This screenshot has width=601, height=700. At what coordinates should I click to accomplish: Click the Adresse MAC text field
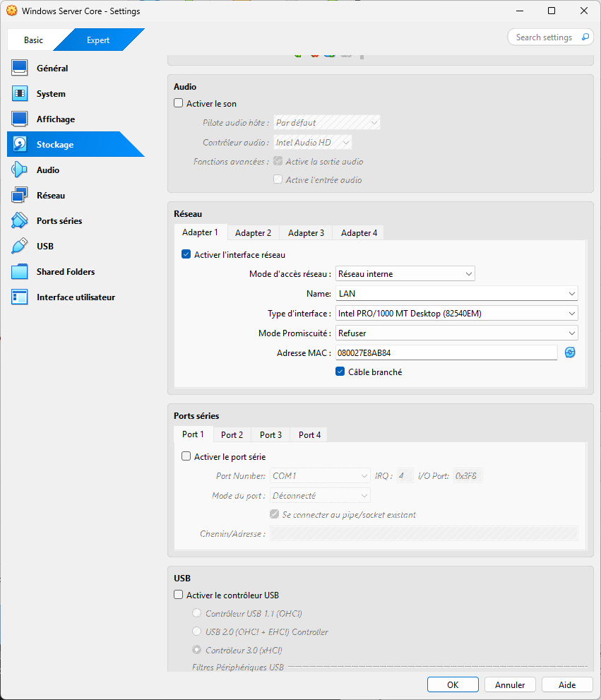(446, 352)
